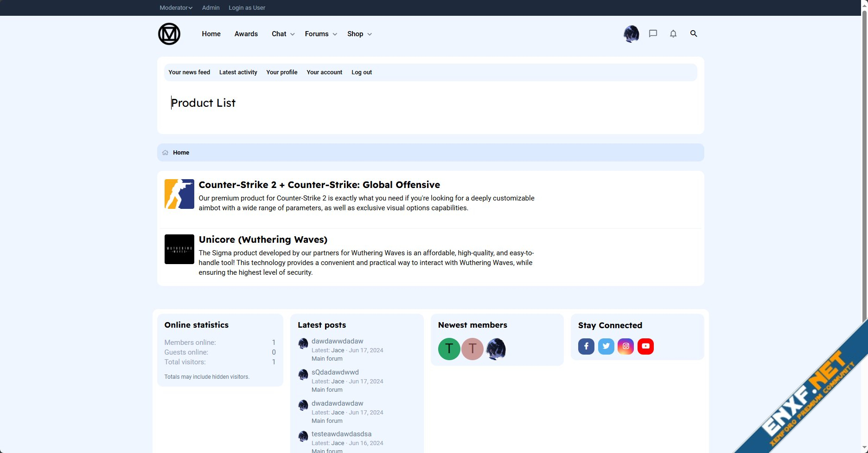Click avatar beside sQdadawdwwd post
This screenshot has height=453, width=868.
click(x=303, y=375)
